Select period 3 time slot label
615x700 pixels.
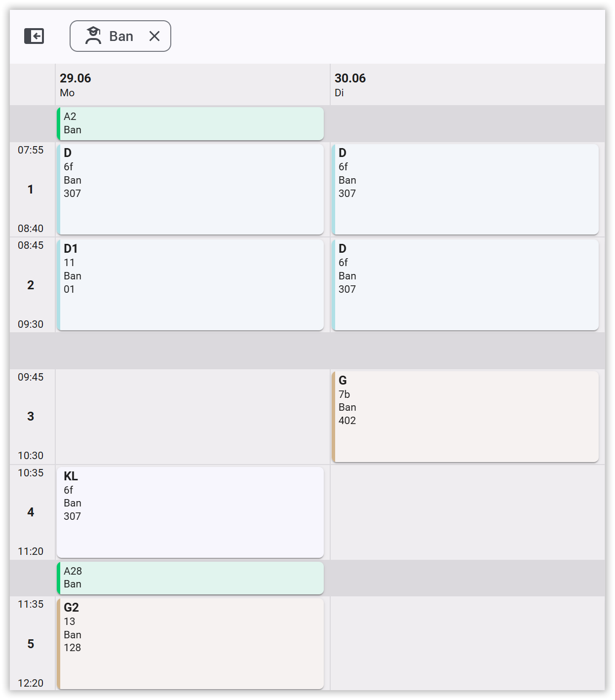click(x=31, y=416)
